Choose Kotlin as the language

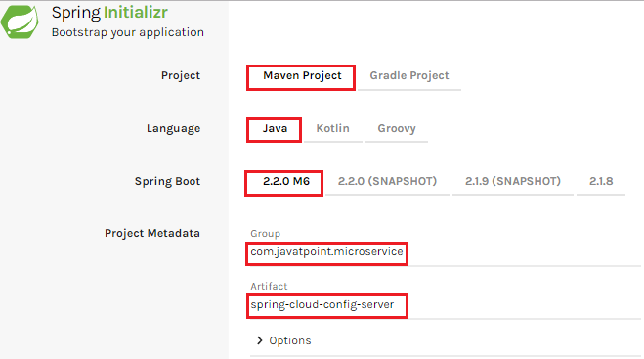click(x=332, y=129)
